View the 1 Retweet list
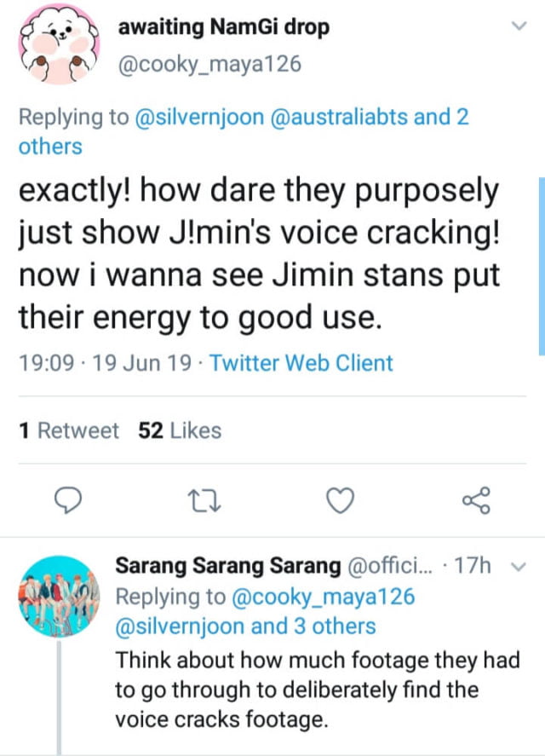Viewport: 545px width, 756px height. click(x=69, y=430)
